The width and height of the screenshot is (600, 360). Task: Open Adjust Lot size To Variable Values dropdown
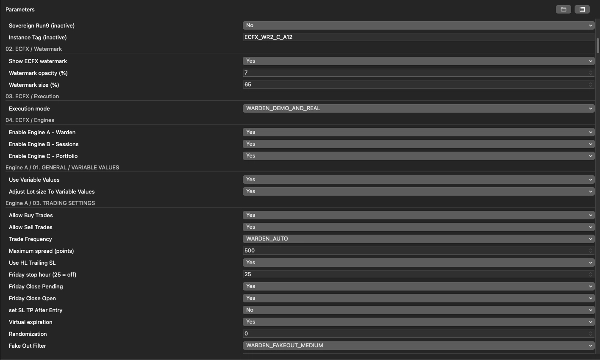pyautogui.click(x=419, y=191)
